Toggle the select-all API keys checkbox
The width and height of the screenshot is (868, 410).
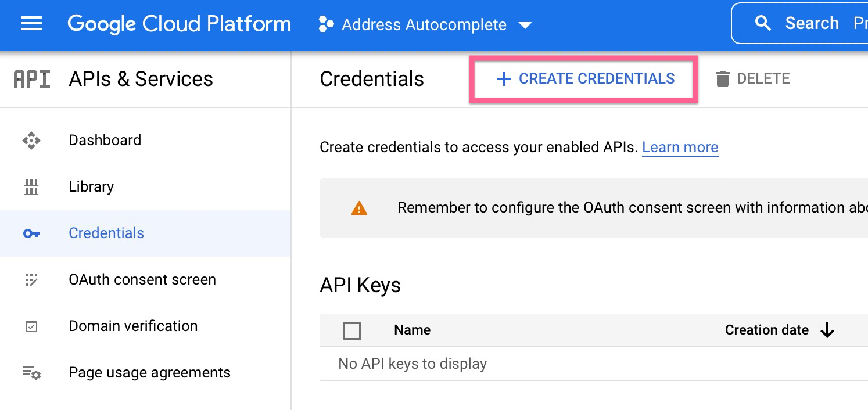tap(352, 330)
